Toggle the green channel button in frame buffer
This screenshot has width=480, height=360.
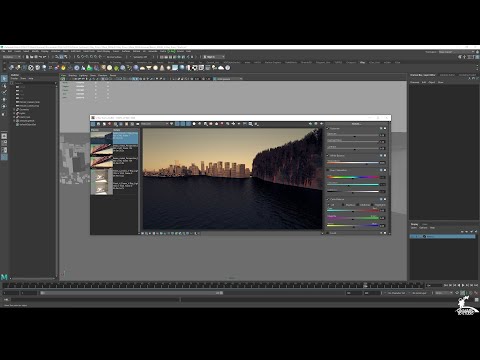coord(183,124)
